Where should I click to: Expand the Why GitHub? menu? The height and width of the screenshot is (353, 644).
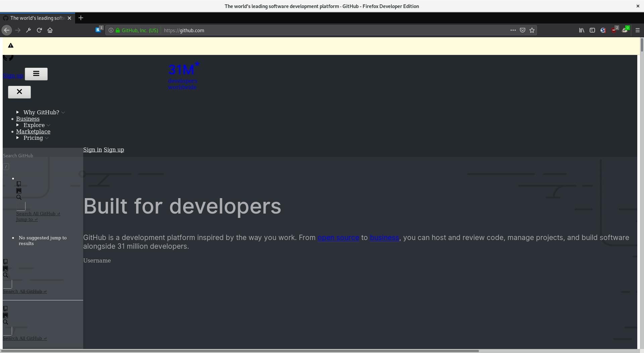(41, 112)
